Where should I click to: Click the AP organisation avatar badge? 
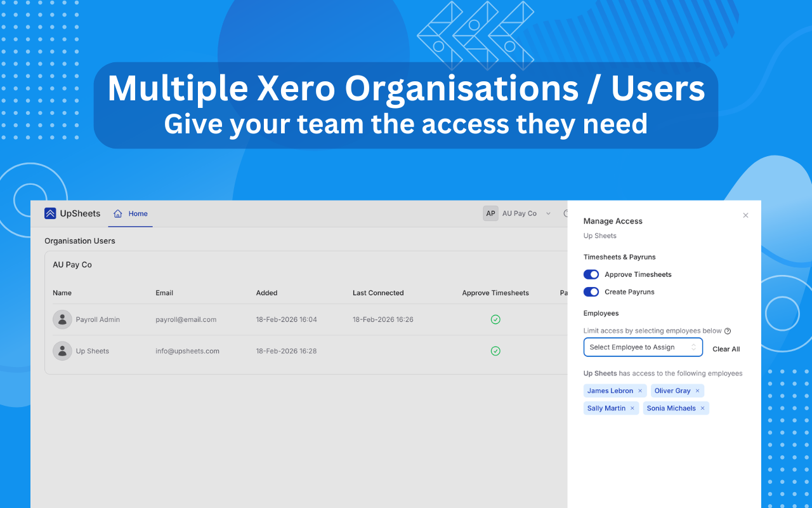coord(490,213)
